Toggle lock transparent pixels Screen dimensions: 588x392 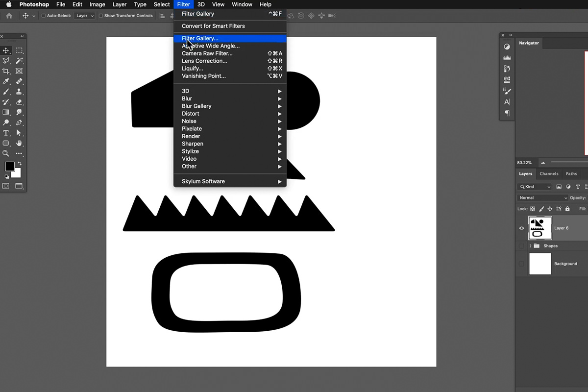(533, 209)
